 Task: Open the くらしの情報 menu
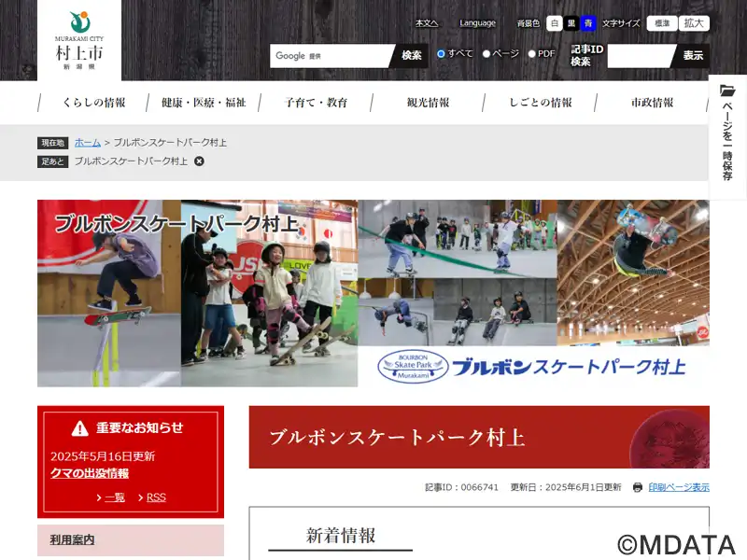pyautogui.click(x=94, y=103)
